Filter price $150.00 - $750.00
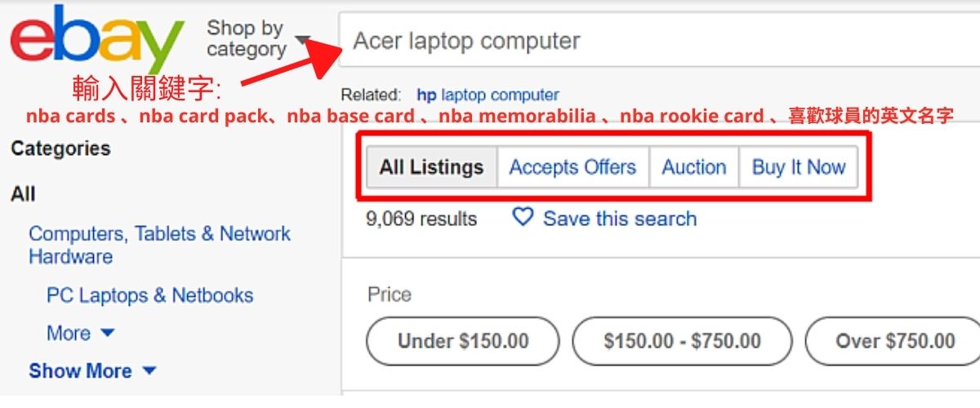 point(682,340)
